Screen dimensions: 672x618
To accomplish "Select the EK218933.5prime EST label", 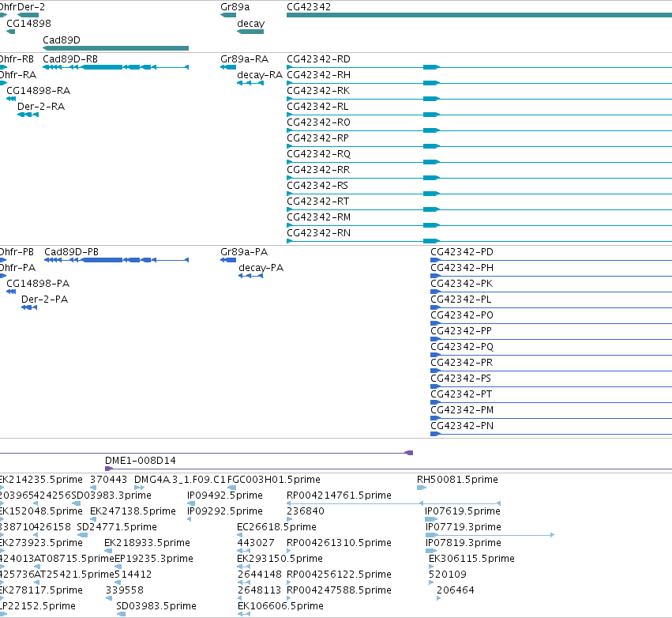I will (x=147, y=544).
